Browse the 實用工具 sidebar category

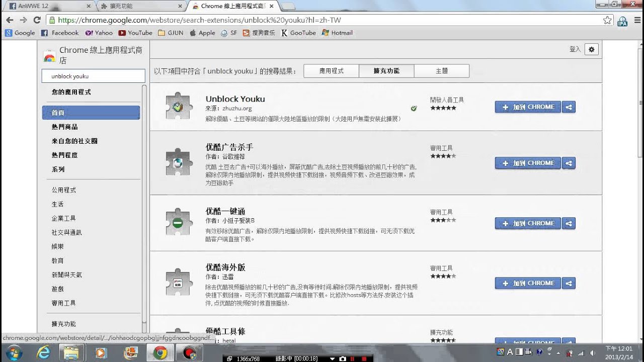pos(63,303)
